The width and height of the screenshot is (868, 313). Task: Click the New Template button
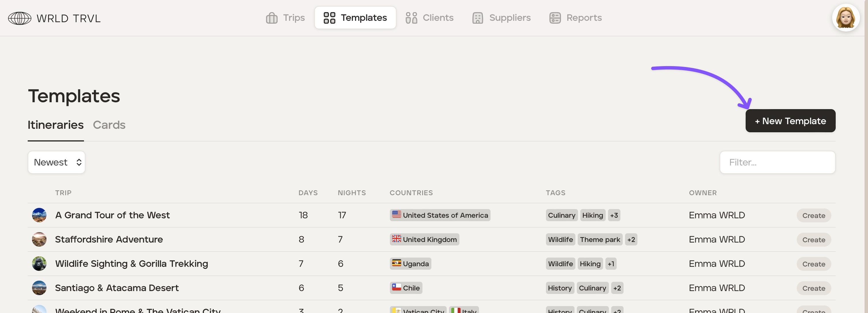[790, 121]
